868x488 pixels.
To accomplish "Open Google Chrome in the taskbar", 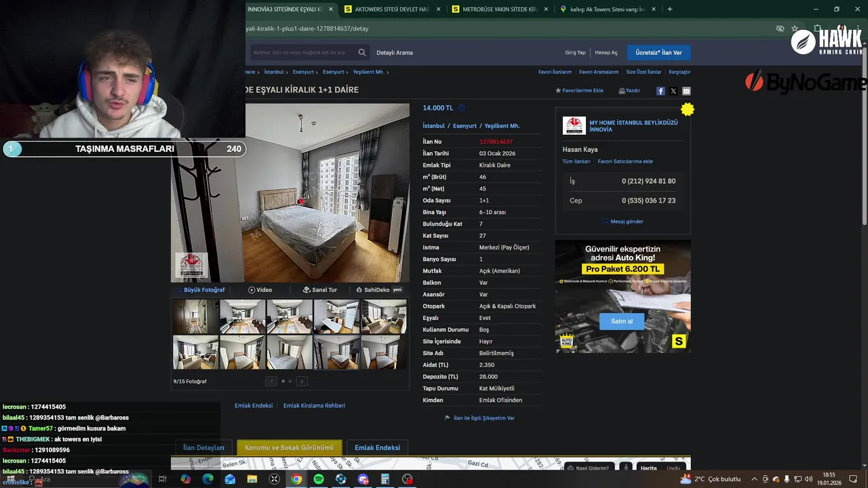I will coord(296,479).
